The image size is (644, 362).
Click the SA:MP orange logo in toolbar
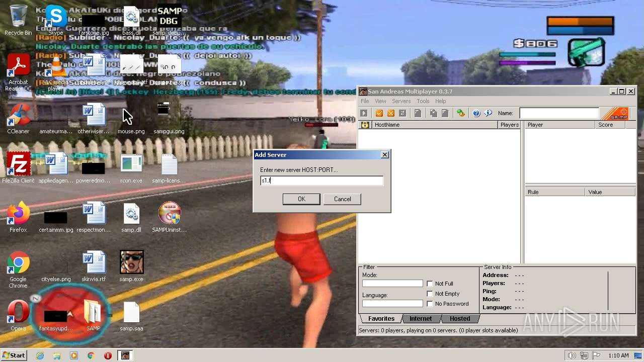[616, 114]
